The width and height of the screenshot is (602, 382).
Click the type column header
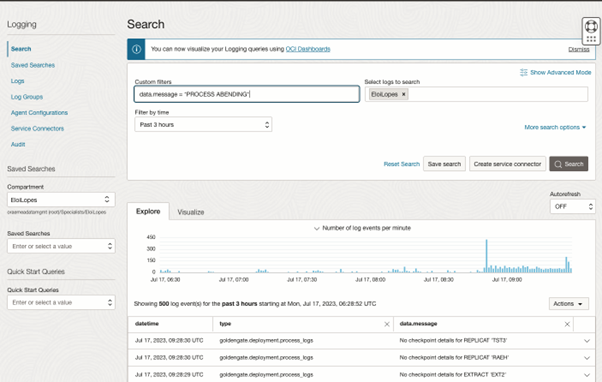click(x=225, y=324)
